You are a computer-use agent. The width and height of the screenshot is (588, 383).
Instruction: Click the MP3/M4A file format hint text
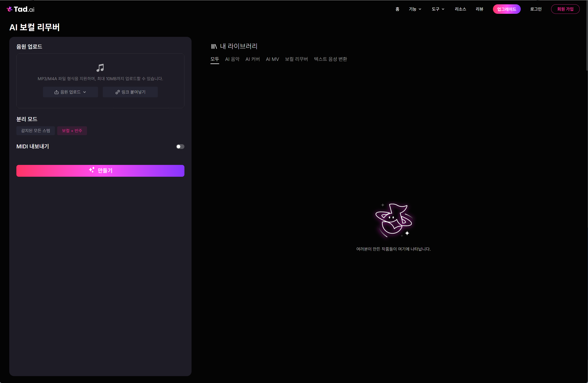100,79
